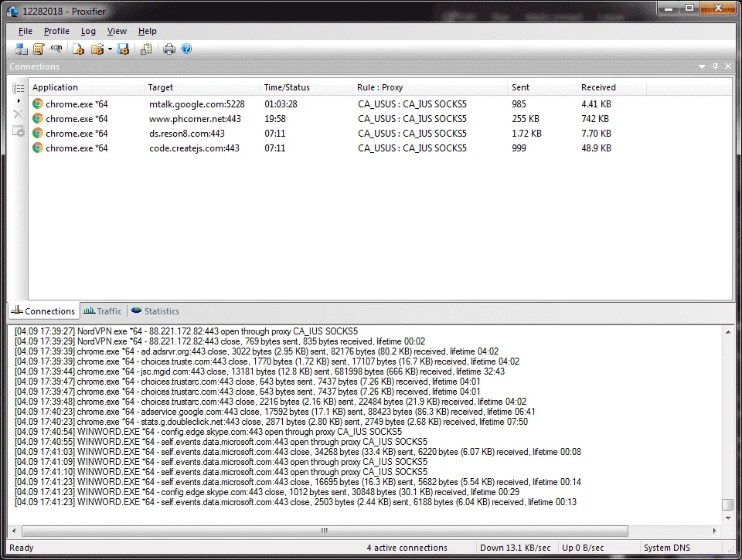Click log line stats.g.doubleclick.net:443 close

click(x=271, y=422)
